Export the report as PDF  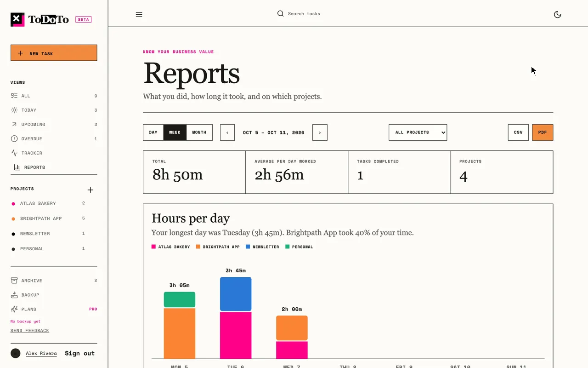pyautogui.click(x=543, y=132)
